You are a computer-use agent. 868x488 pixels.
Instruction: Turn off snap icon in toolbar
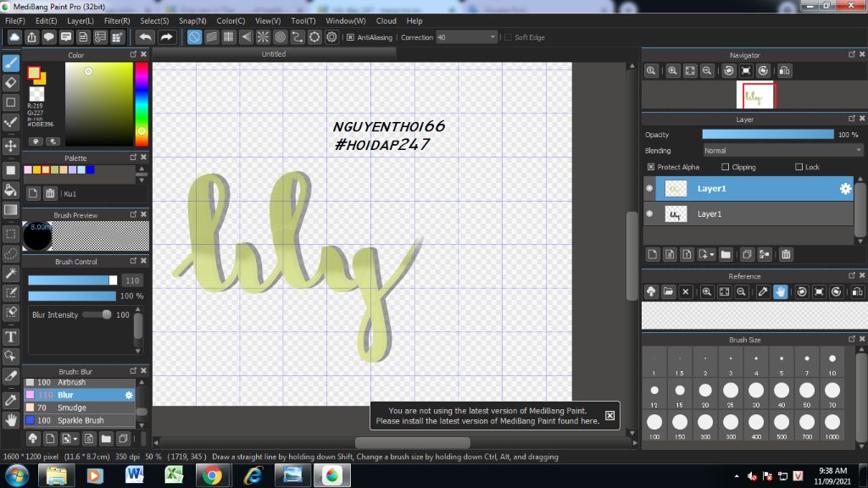point(194,37)
